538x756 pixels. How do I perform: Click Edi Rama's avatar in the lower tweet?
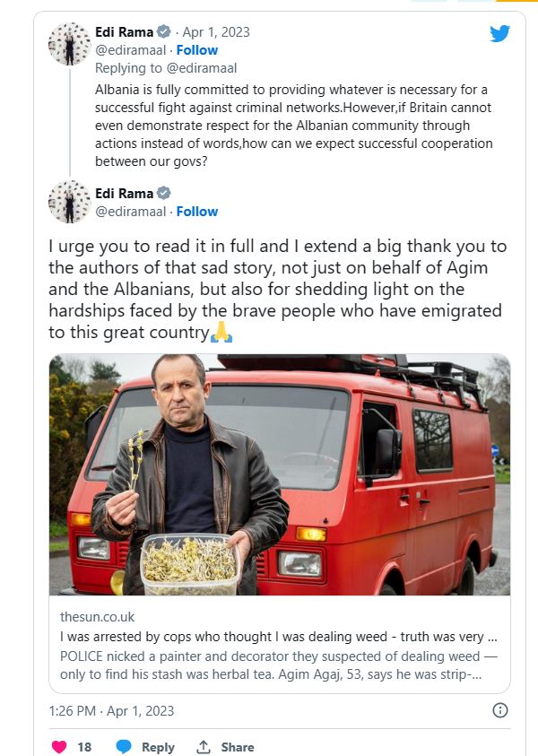69,202
